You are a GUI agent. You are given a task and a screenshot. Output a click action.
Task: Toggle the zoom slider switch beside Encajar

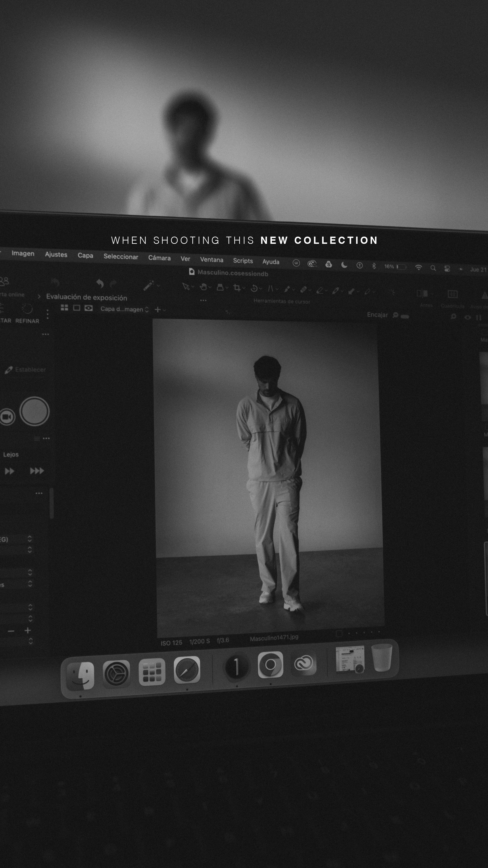[x=405, y=316]
